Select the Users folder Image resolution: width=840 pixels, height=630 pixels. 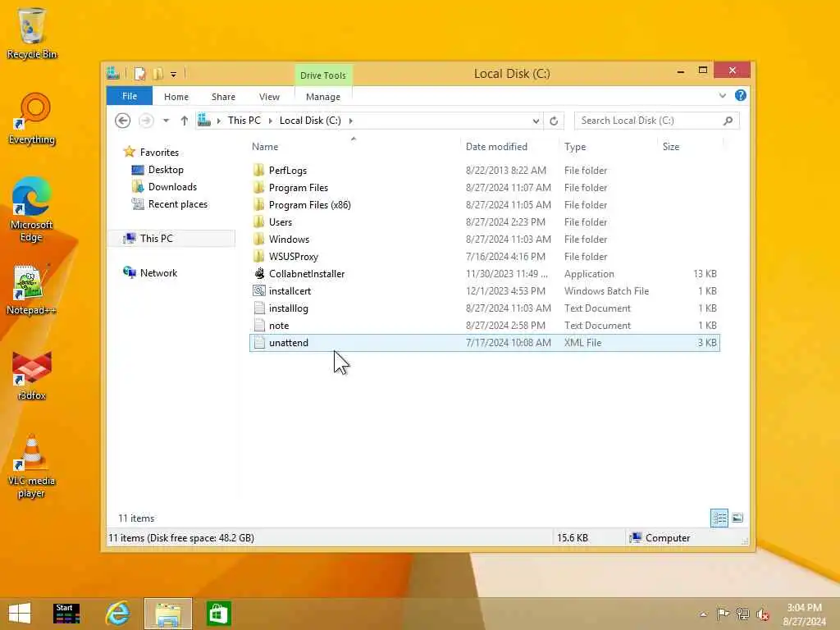484,221
